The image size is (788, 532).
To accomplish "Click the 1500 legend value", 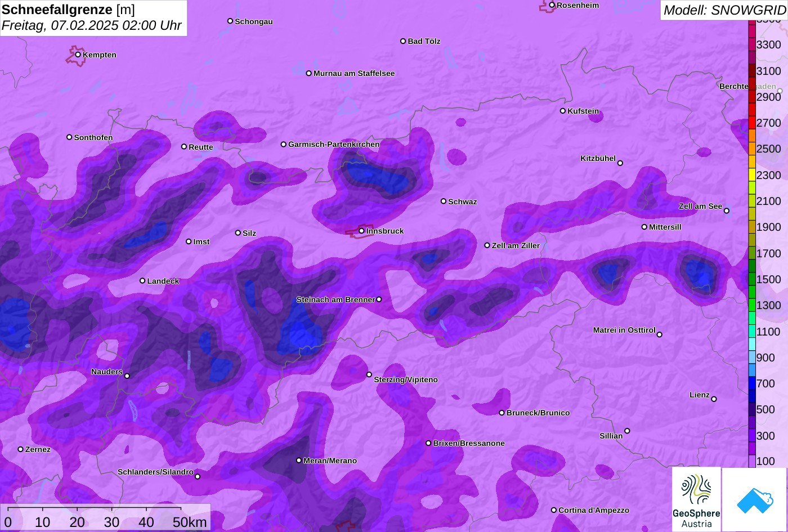I will [x=769, y=279].
